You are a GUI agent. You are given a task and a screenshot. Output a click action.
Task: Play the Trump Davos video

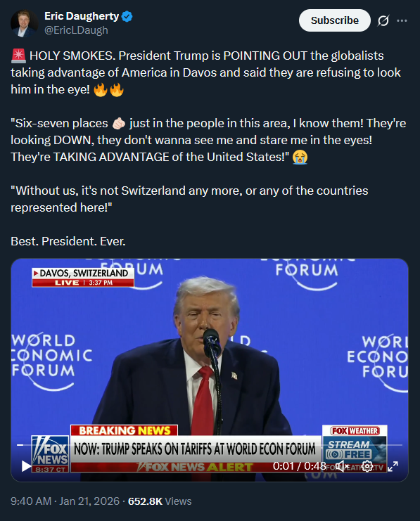(26, 466)
